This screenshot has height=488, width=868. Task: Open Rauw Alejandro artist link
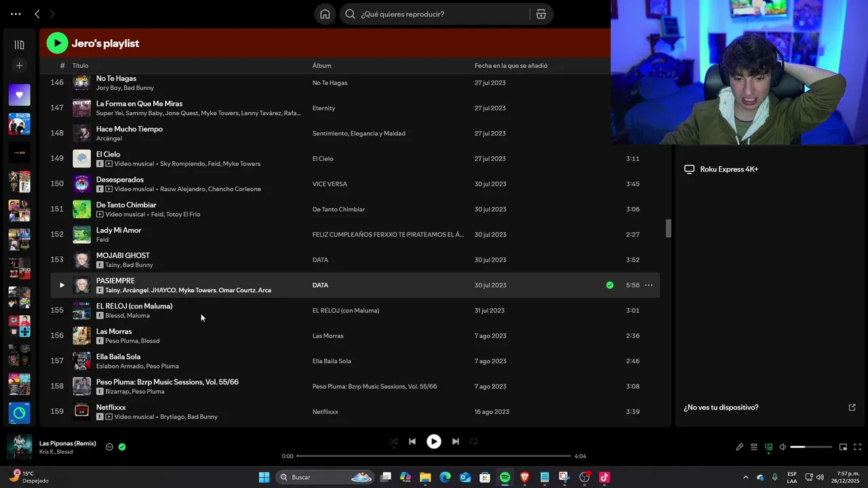coord(182,189)
